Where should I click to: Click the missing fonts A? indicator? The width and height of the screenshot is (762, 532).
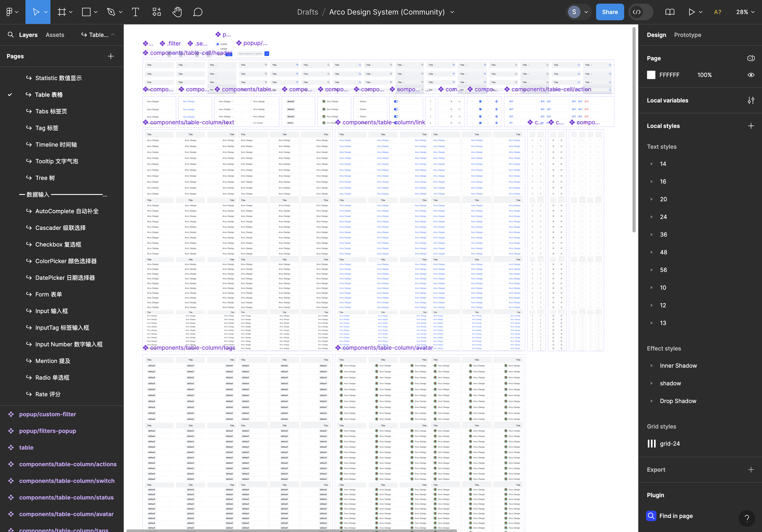coord(718,12)
